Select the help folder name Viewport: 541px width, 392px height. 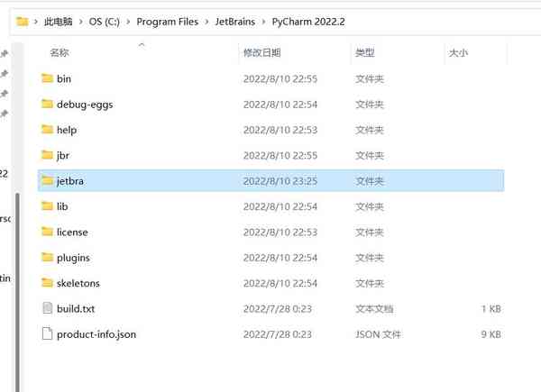pos(67,130)
